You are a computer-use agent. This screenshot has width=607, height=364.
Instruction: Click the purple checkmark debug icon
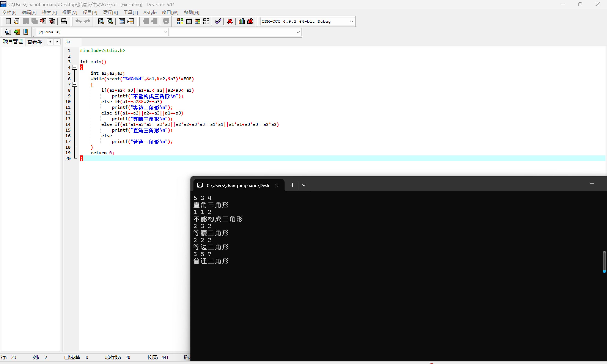[218, 21]
